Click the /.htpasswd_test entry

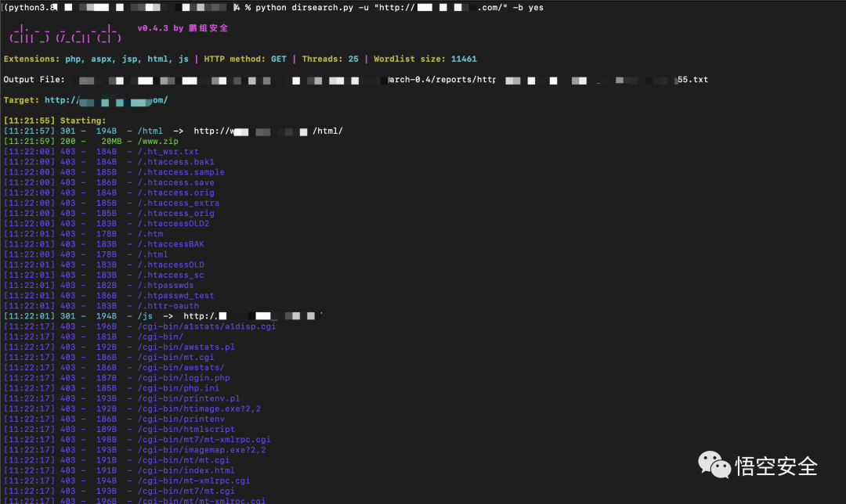coord(176,295)
